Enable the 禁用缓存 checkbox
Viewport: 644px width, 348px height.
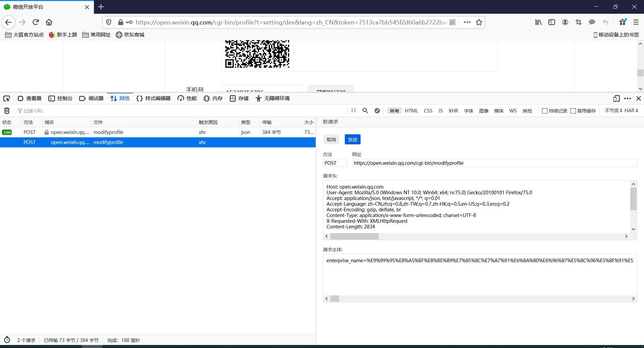pyautogui.click(x=573, y=111)
